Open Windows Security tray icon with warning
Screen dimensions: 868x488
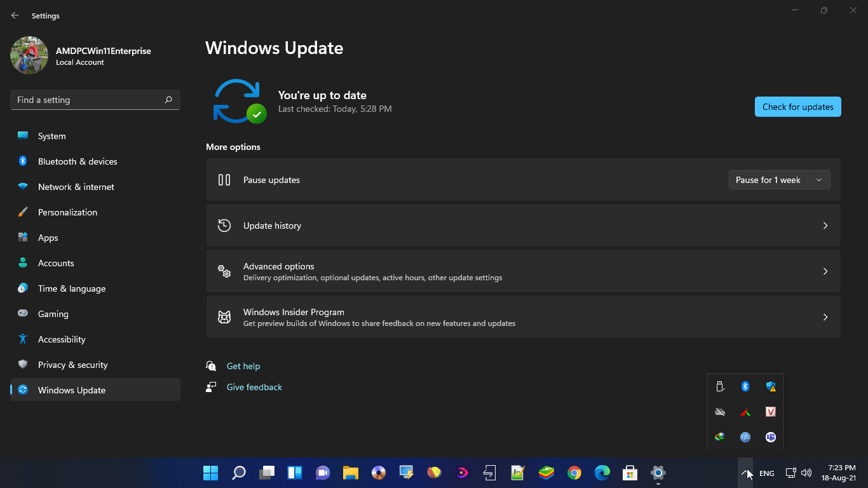pyautogui.click(x=771, y=386)
